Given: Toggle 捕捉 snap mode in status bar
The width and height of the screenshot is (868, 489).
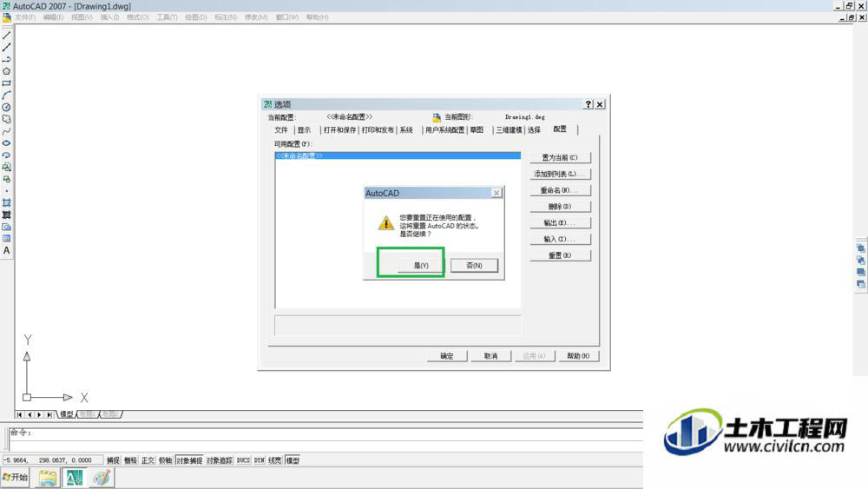Looking at the screenshot, I should pyautogui.click(x=113, y=460).
